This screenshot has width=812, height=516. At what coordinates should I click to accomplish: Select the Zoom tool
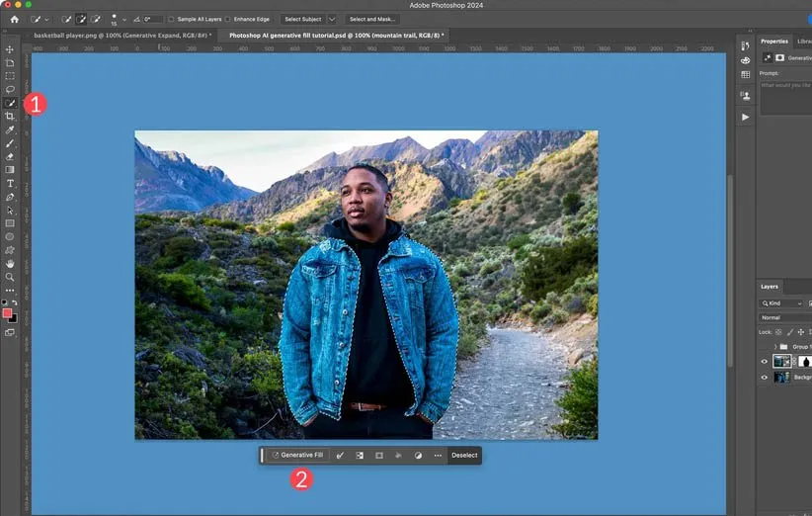point(10,277)
